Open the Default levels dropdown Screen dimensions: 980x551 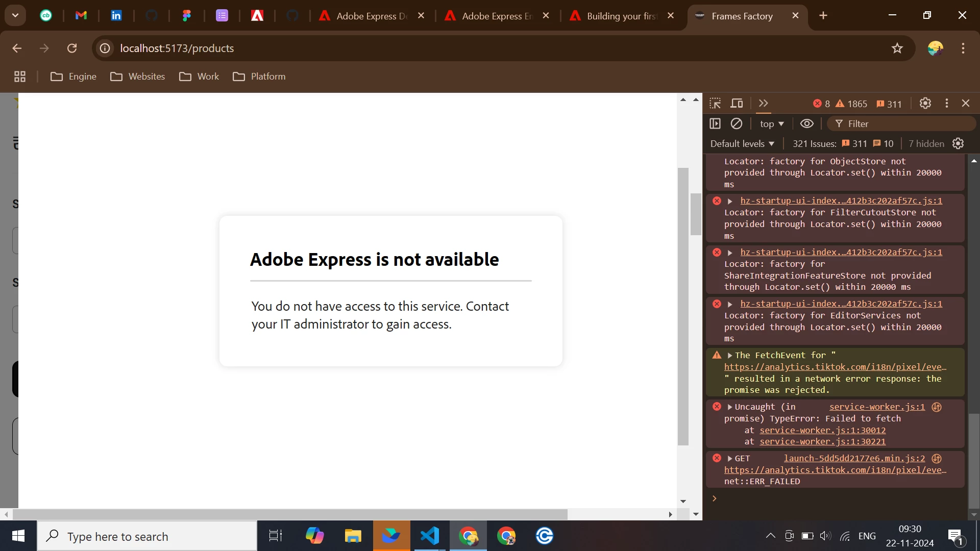[742, 144]
